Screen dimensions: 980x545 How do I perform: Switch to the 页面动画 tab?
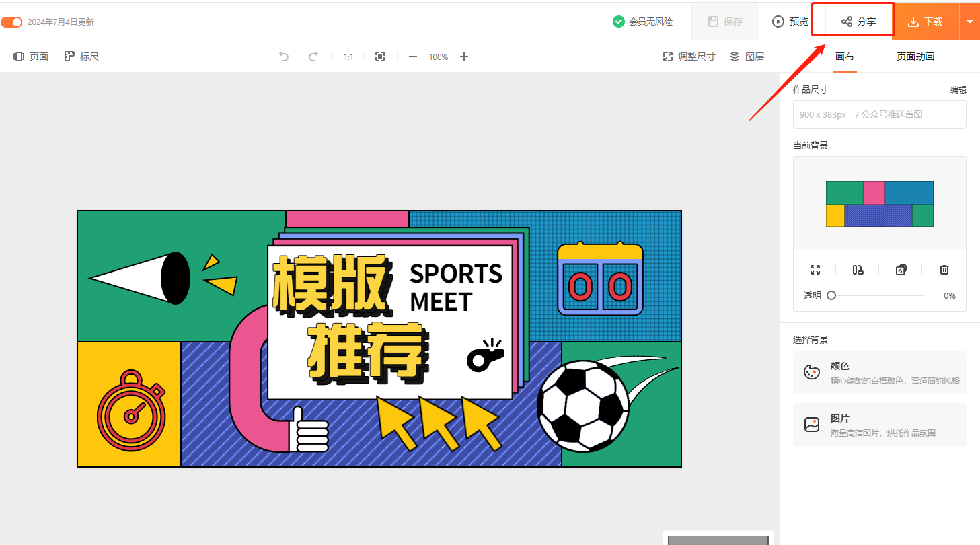pyautogui.click(x=915, y=57)
